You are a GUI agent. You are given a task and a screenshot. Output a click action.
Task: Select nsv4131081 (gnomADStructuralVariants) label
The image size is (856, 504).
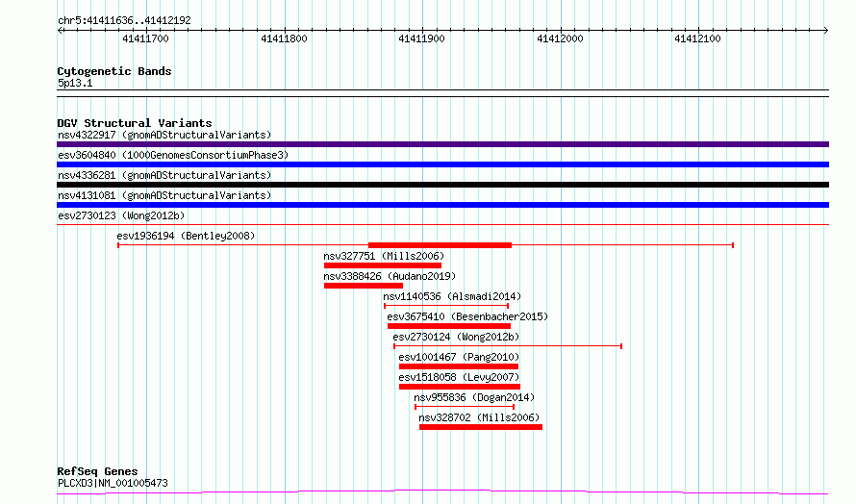[164, 195]
